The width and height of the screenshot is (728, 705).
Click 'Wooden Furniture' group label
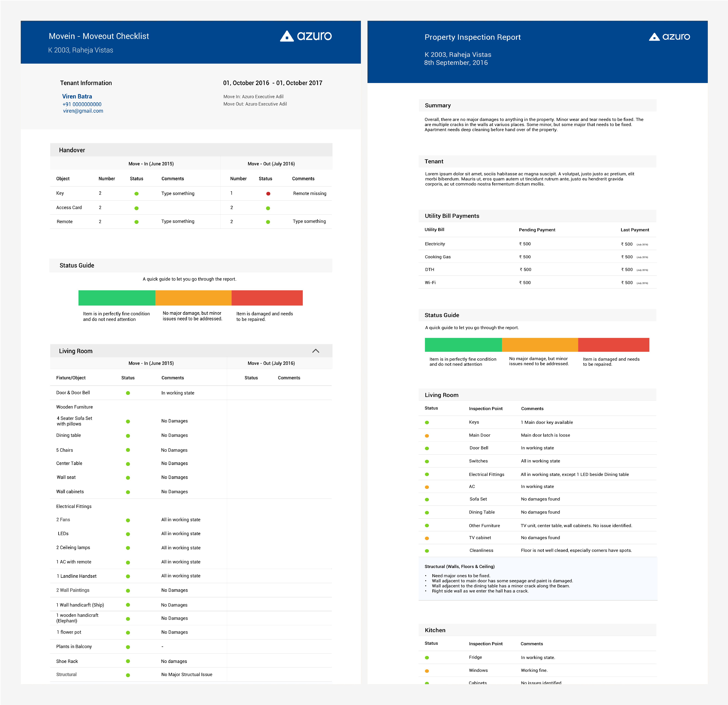tap(74, 407)
